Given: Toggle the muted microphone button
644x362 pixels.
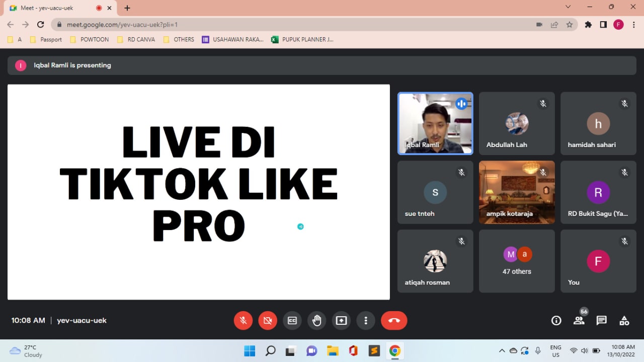Looking at the screenshot, I should point(243,321).
